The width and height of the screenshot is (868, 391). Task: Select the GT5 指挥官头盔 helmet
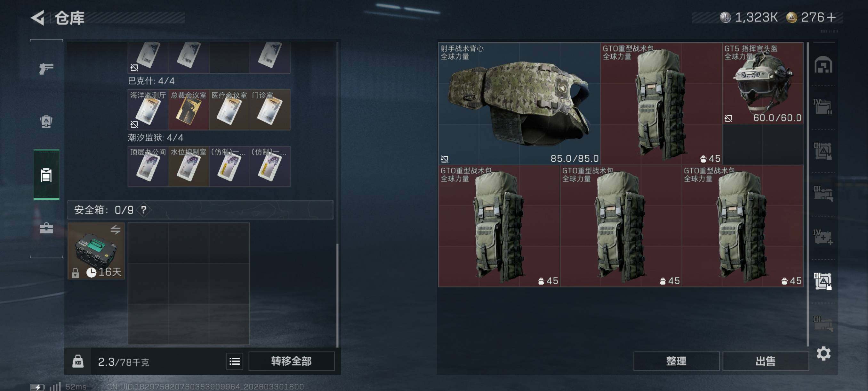pyautogui.click(x=762, y=83)
